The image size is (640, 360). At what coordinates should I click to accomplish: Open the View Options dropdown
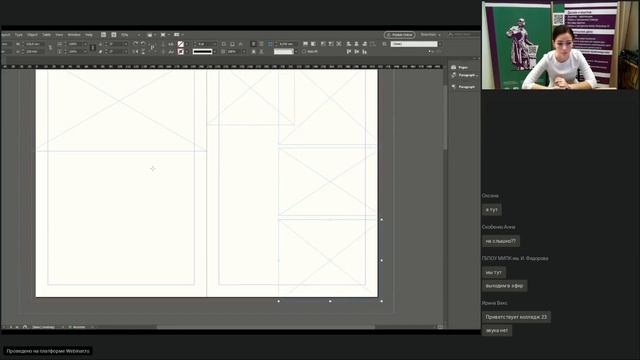click(152, 35)
